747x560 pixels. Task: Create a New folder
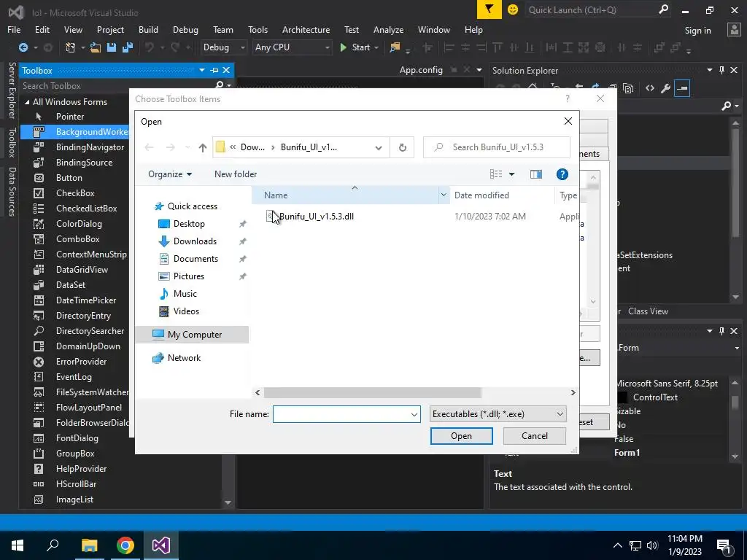[x=236, y=174]
